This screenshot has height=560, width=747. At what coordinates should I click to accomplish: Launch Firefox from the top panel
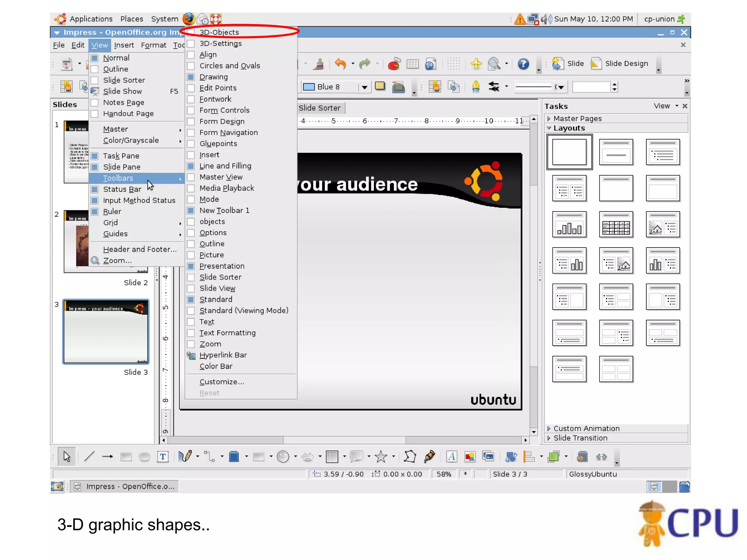click(x=189, y=19)
